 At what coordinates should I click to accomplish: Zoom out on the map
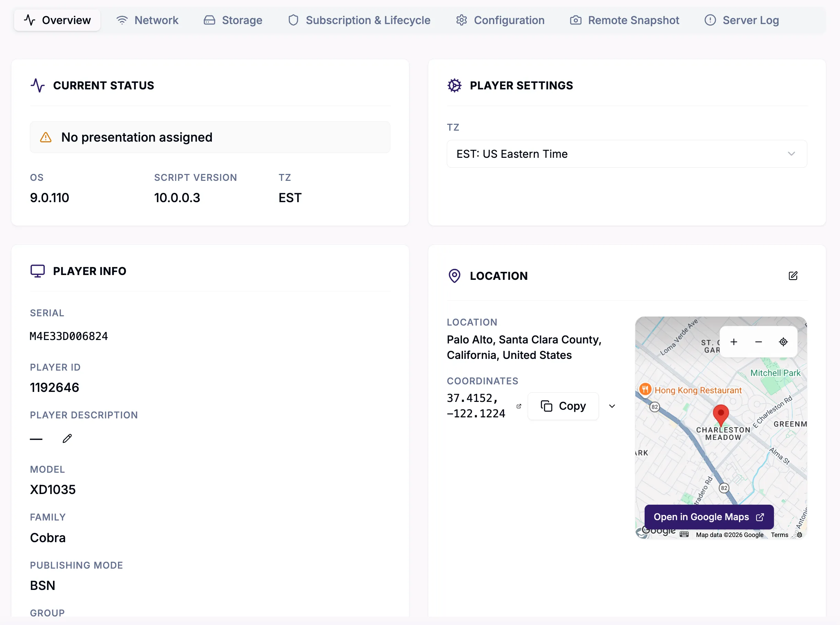(758, 342)
